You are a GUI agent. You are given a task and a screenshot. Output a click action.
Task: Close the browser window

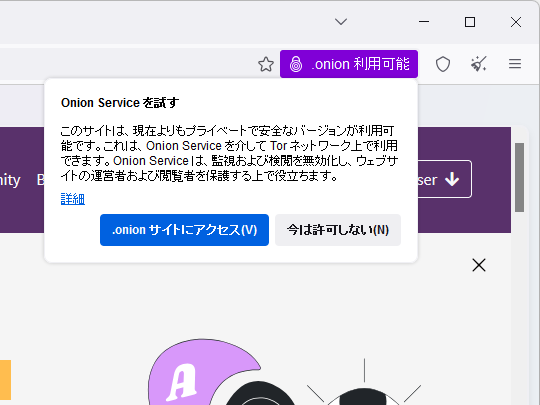click(516, 22)
